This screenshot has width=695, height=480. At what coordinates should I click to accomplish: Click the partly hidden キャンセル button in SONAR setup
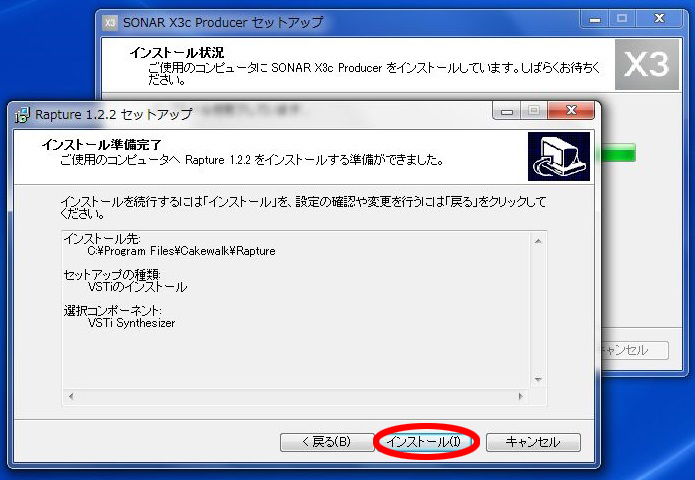tap(635, 350)
